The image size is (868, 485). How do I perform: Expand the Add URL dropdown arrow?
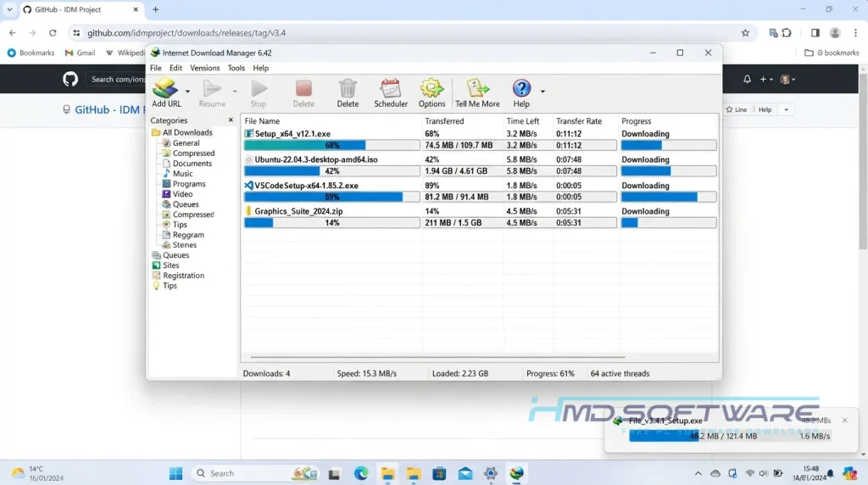coord(187,91)
